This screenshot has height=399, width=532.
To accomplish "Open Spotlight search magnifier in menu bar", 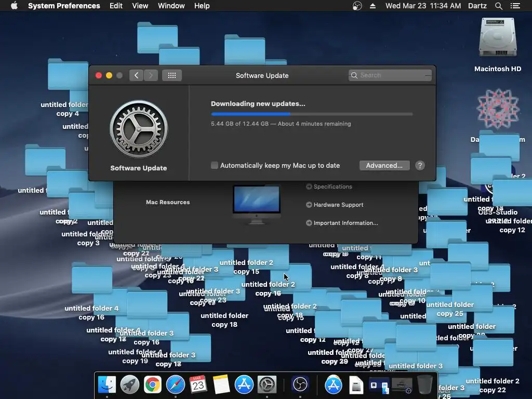I will (498, 6).
